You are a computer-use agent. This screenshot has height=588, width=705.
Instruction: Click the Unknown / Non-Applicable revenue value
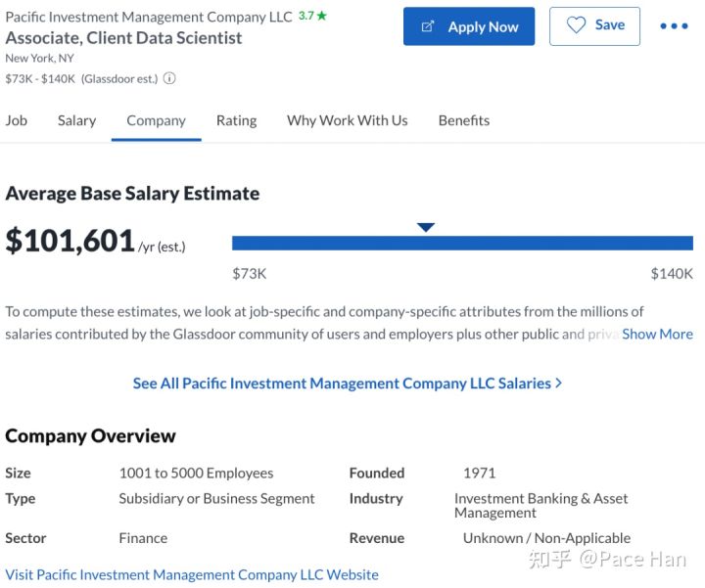point(546,538)
